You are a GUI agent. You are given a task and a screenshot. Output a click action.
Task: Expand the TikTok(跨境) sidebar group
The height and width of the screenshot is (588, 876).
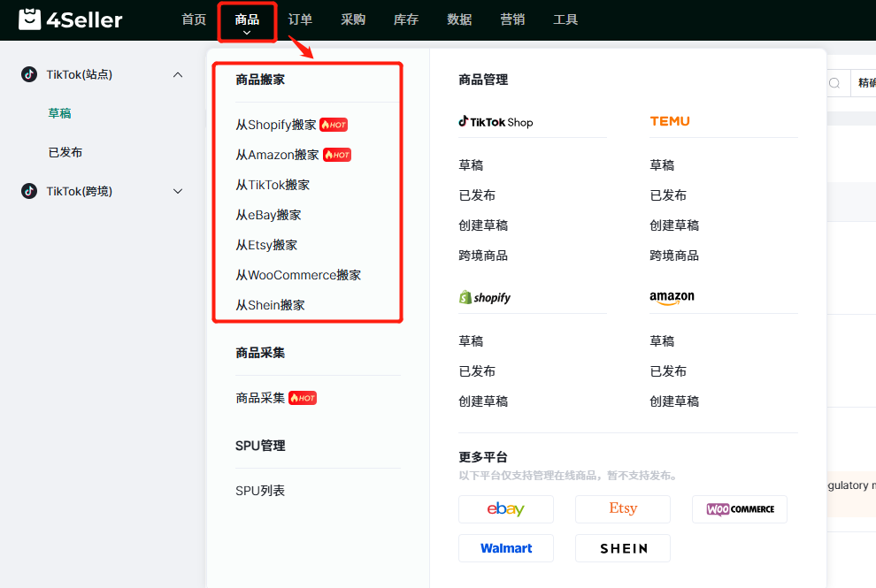coord(178,192)
